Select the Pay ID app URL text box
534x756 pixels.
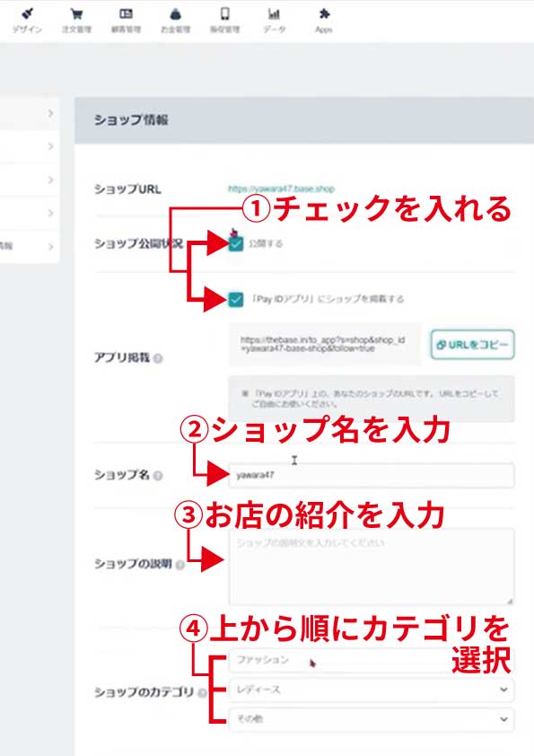[x=324, y=344]
